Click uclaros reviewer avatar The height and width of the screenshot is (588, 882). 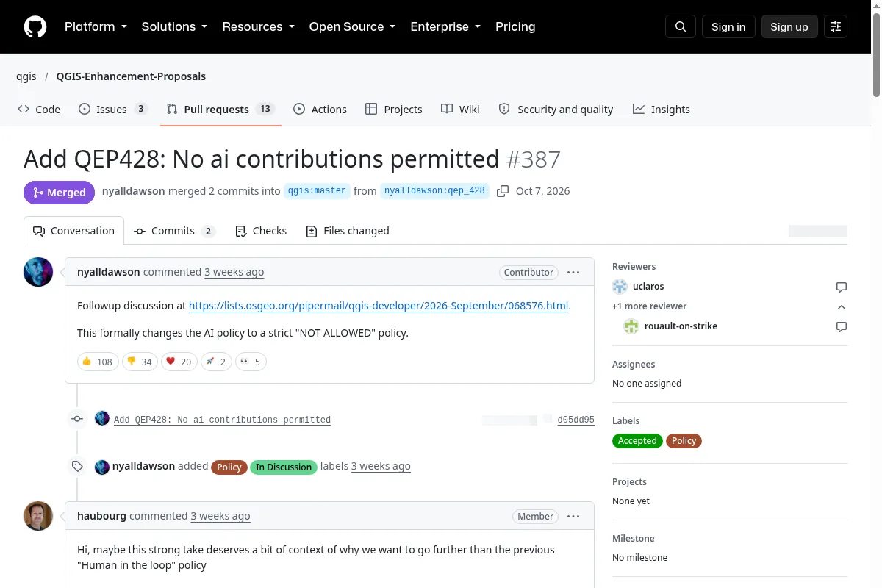[x=620, y=287]
